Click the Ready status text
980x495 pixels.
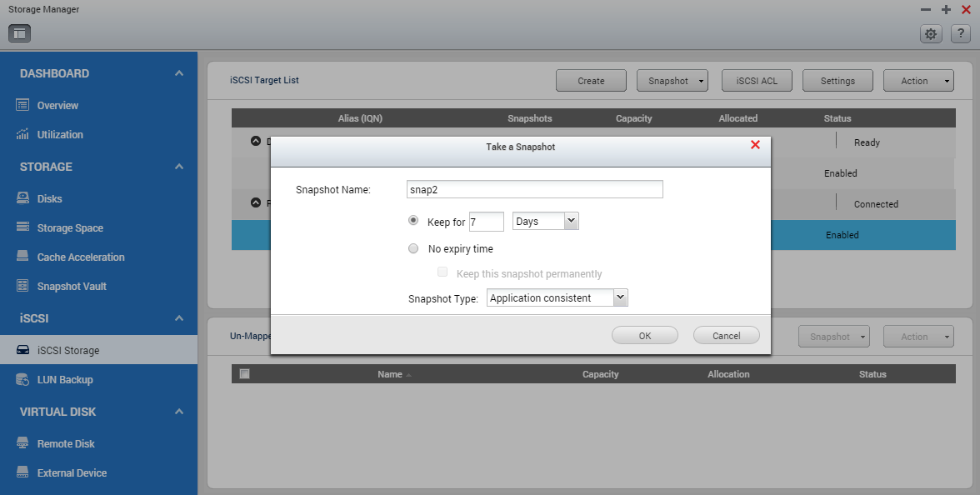point(867,142)
